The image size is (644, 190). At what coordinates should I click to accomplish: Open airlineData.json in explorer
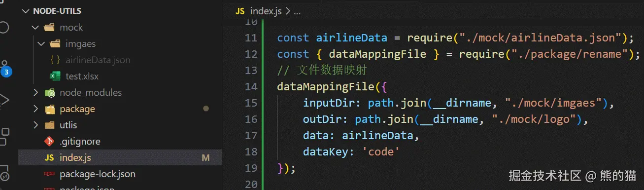point(98,60)
